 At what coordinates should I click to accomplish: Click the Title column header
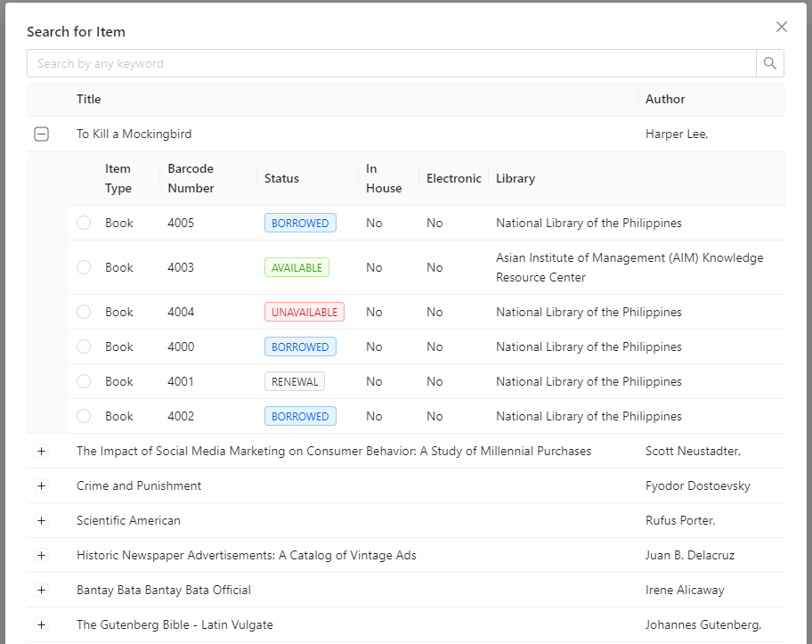[89, 99]
